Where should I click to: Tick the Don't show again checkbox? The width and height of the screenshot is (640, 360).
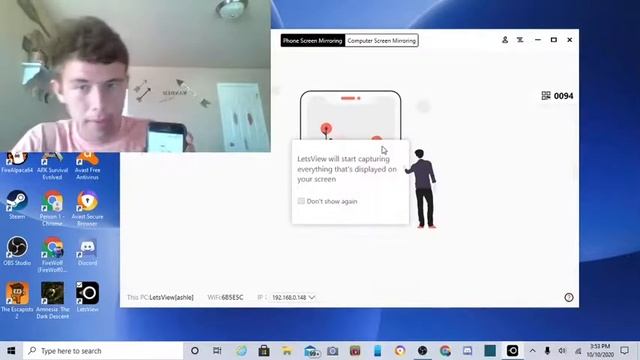coord(301,201)
